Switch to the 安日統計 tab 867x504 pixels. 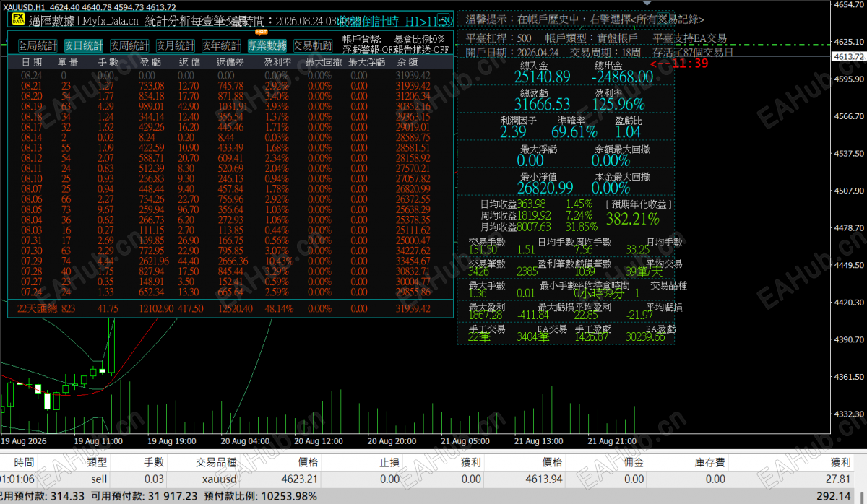[83, 46]
